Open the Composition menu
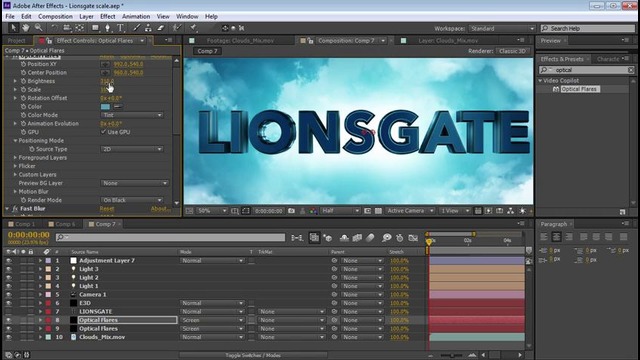 point(56,16)
